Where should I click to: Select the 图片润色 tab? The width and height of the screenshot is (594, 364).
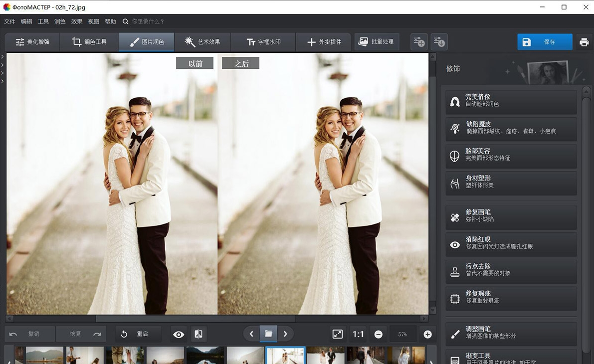147,42
